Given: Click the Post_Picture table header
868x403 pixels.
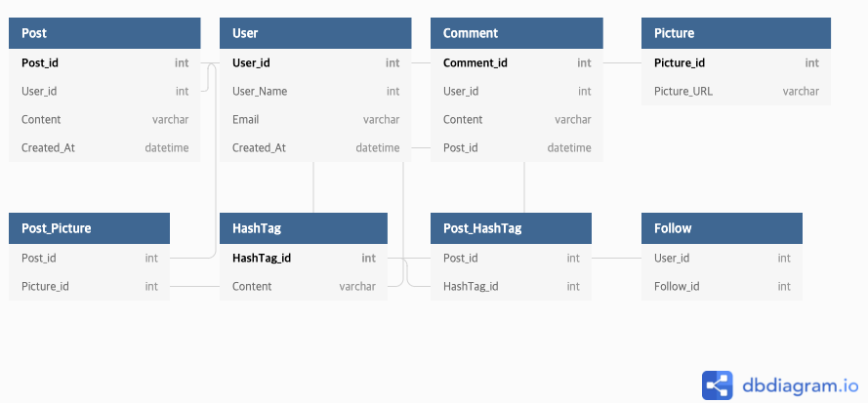Looking at the screenshot, I should 89,228.
